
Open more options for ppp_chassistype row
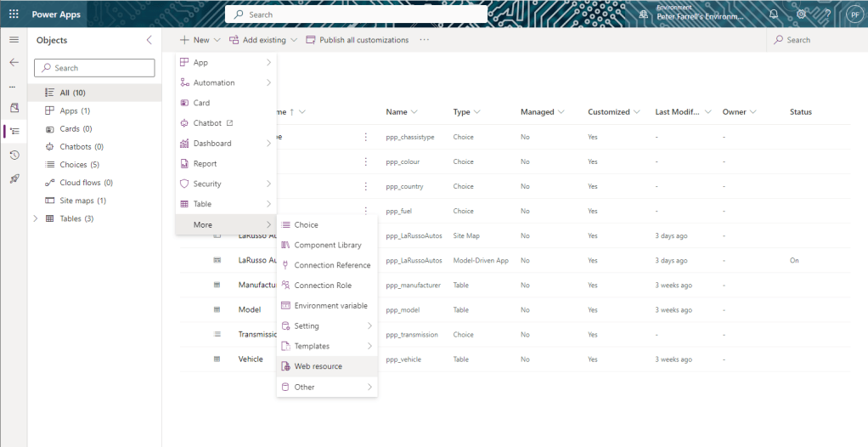pyautogui.click(x=366, y=137)
